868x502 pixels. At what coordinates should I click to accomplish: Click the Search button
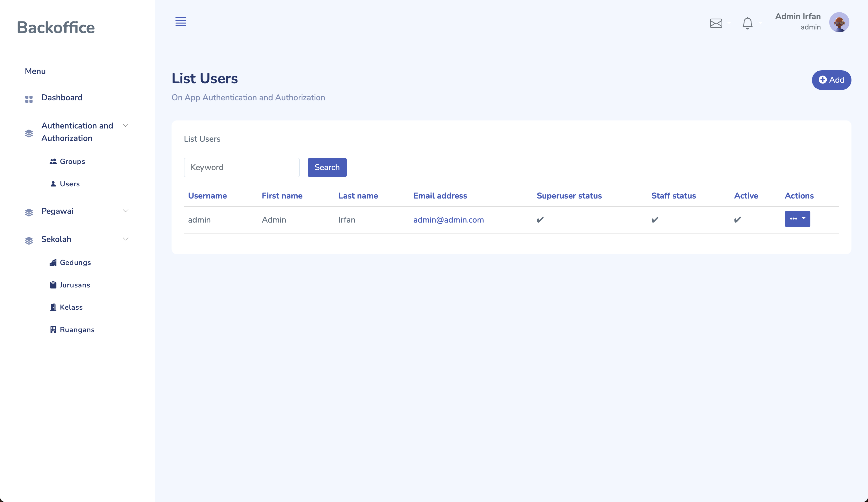coord(327,168)
